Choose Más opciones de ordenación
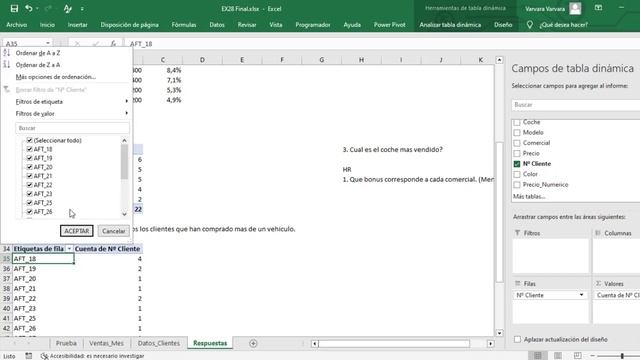Viewport: 640px width, 360px height. click(x=56, y=77)
